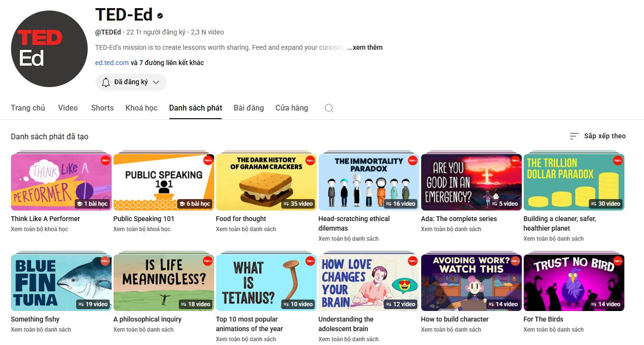Open the Cửa hàng tab
The height and width of the screenshot is (345, 644).
tap(292, 108)
